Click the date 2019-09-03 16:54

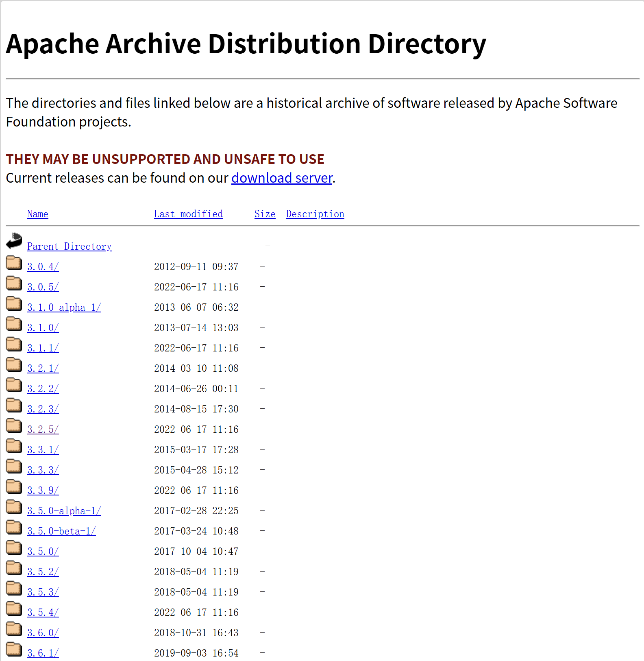coord(196,653)
